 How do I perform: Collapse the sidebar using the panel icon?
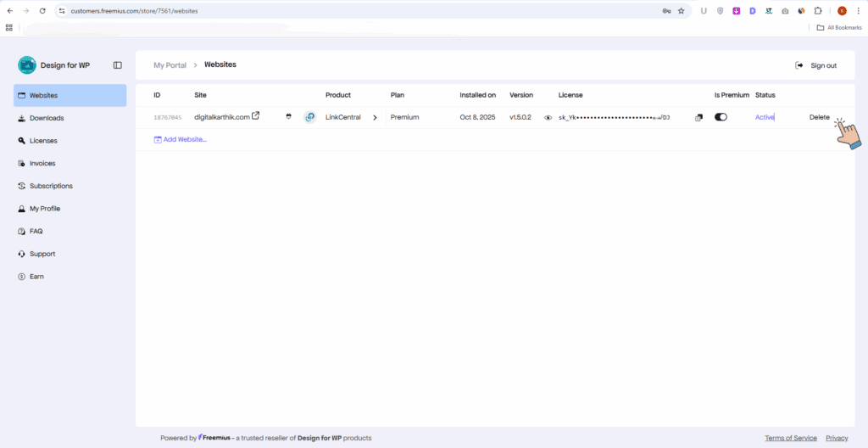click(117, 65)
